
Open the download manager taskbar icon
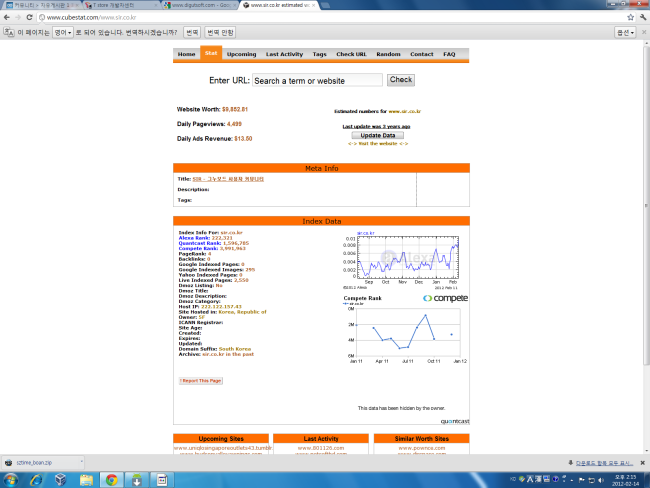(x=137, y=480)
